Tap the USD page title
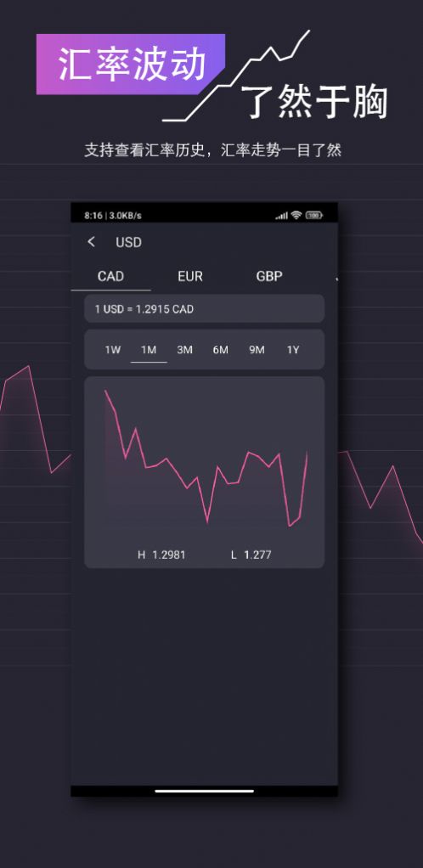423x868 pixels. point(128,242)
